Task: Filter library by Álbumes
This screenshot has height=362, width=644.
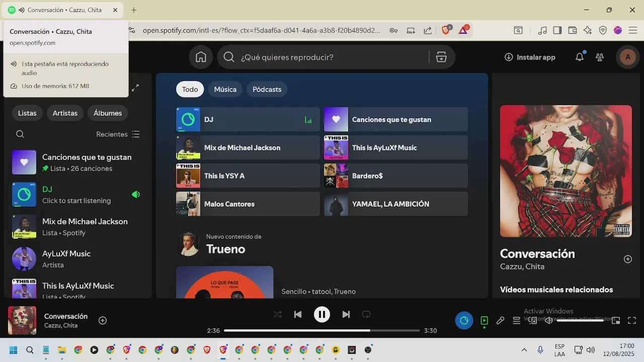Action: pyautogui.click(x=108, y=113)
